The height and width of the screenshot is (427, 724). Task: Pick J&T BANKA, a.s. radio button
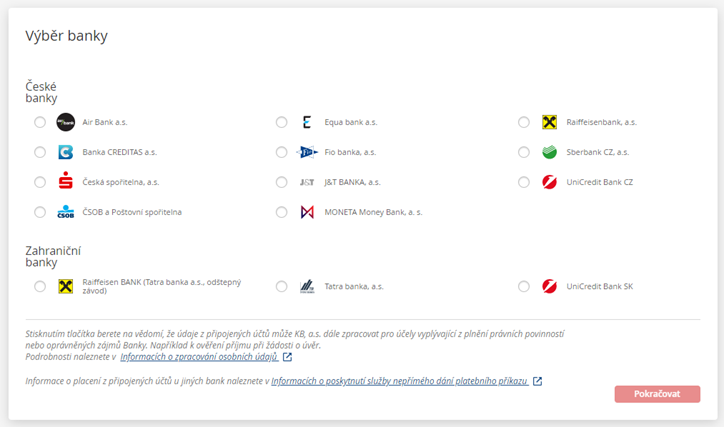click(282, 182)
